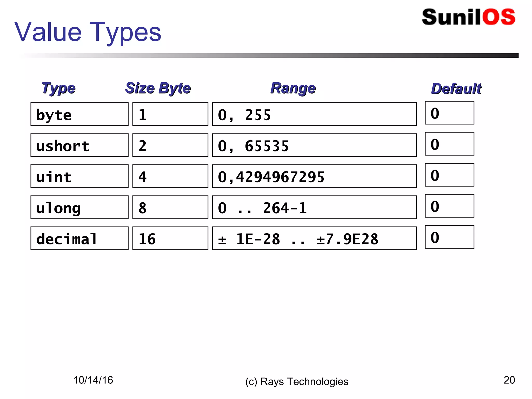Click the ulong type box
Screen dimensions: 532x399
point(79,207)
